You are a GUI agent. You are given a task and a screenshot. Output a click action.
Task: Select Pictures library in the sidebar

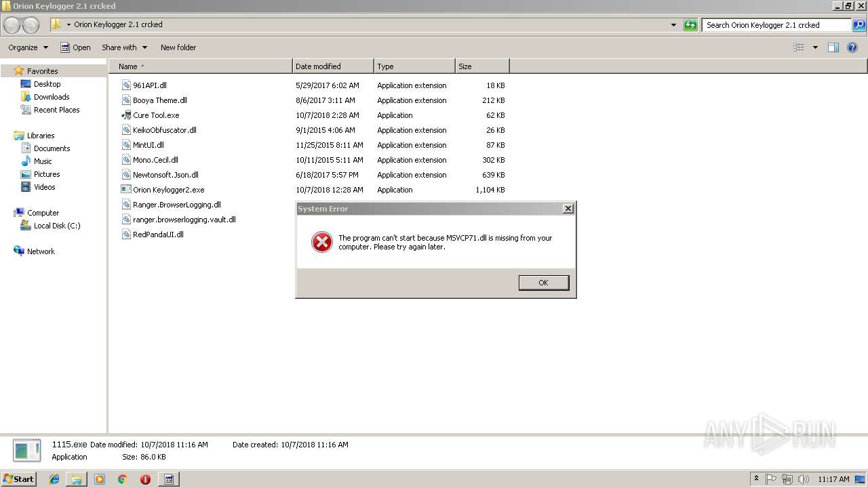tap(47, 174)
